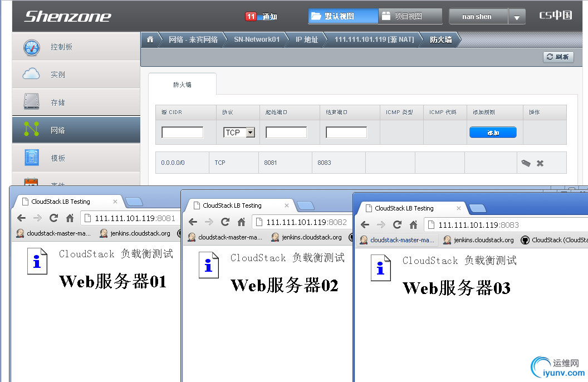Select the 网络 network sidebar item
This screenshot has height=382, width=588.
pos(76,130)
